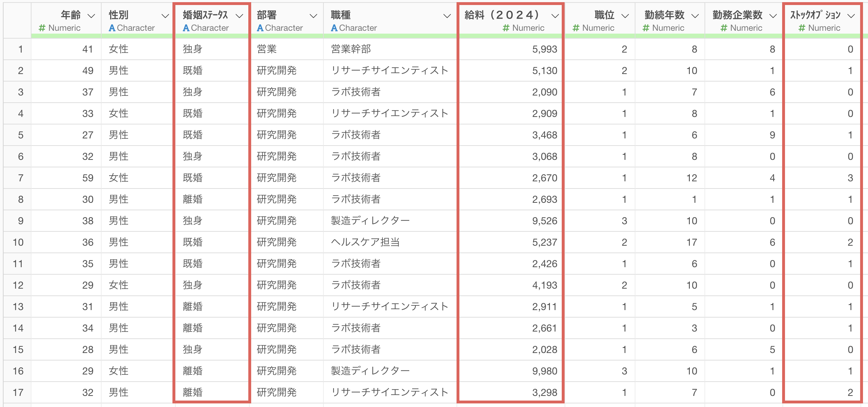Select row number 17
Screen dimensions: 868x407
(x=17, y=392)
